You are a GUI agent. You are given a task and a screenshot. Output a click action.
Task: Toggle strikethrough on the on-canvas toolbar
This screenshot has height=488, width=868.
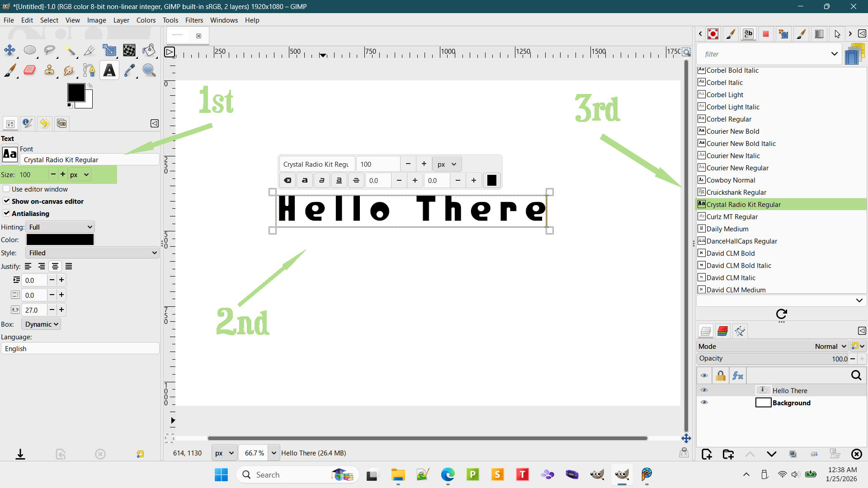pos(356,180)
